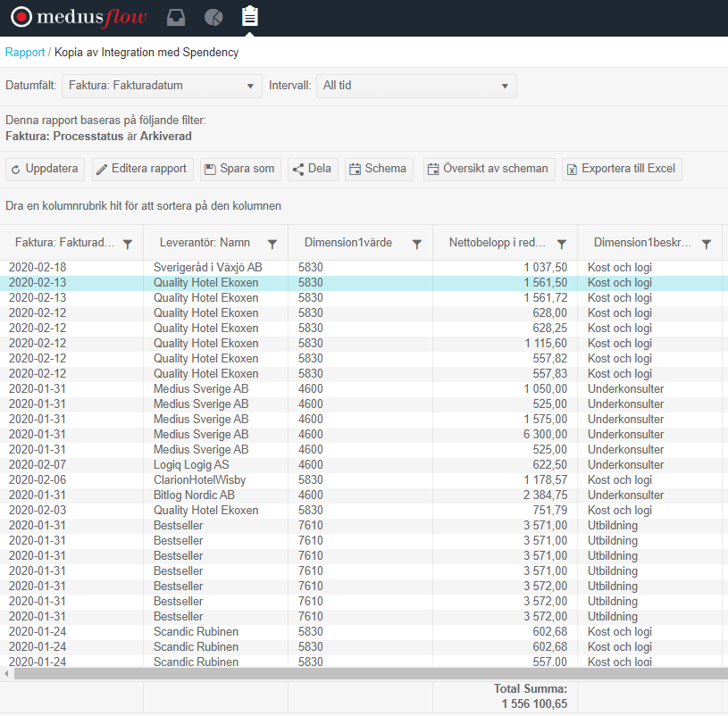Image resolution: width=728 pixels, height=716 pixels.
Task: Click the Rapport breadcrumb link
Action: click(x=25, y=52)
